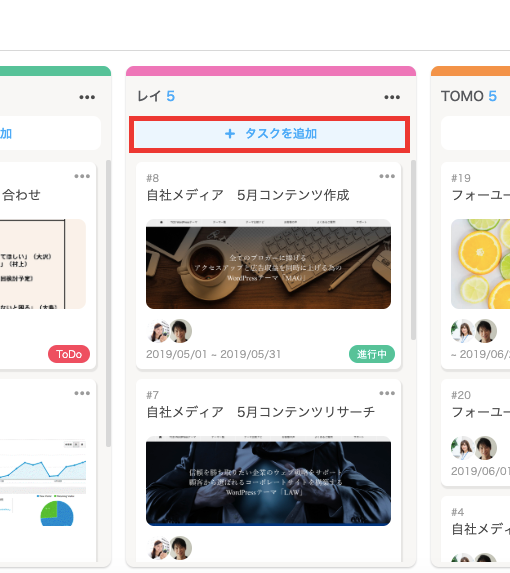Click the citrus fruit thumbnail on task #19
Viewport: 510px width, 573px height.
click(480, 264)
